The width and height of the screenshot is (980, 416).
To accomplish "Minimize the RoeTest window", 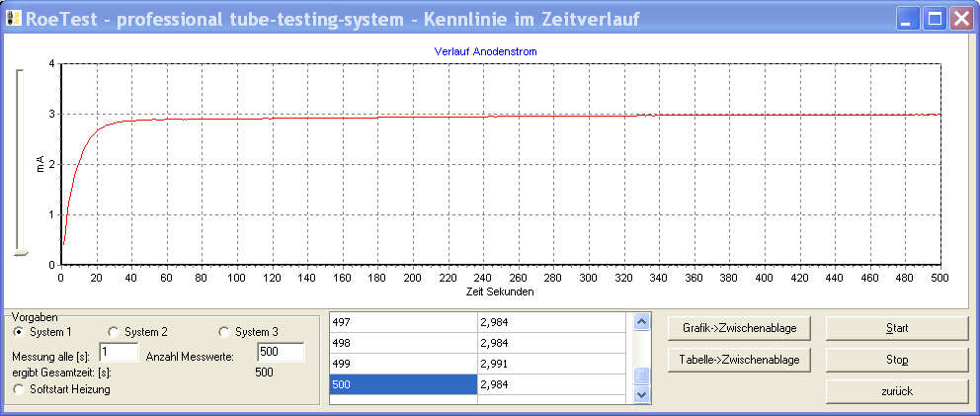I will pos(908,19).
